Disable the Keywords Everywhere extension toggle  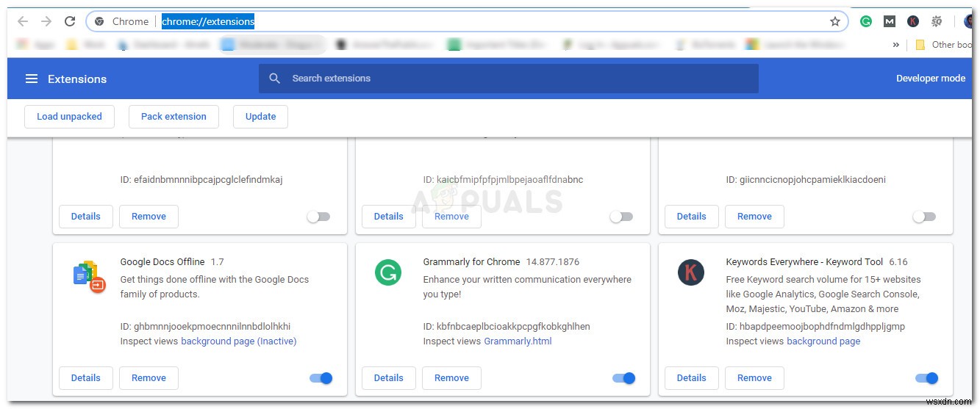[927, 378]
